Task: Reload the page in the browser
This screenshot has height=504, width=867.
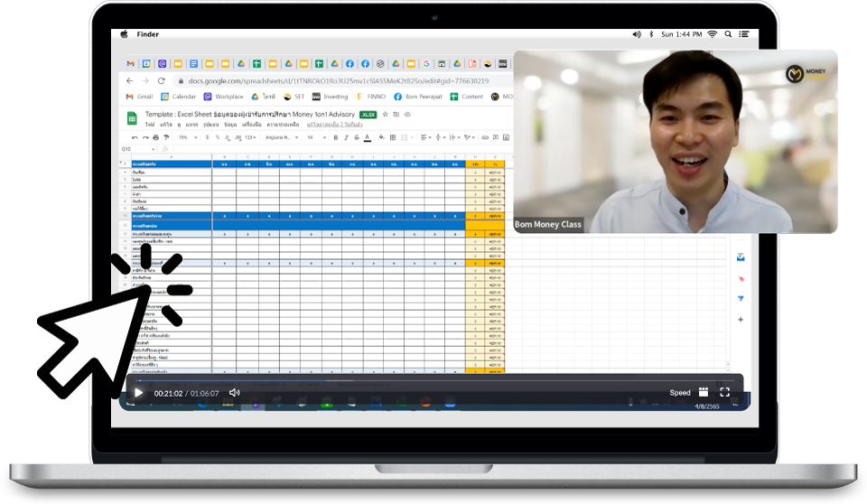Action: (x=162, y=80)
